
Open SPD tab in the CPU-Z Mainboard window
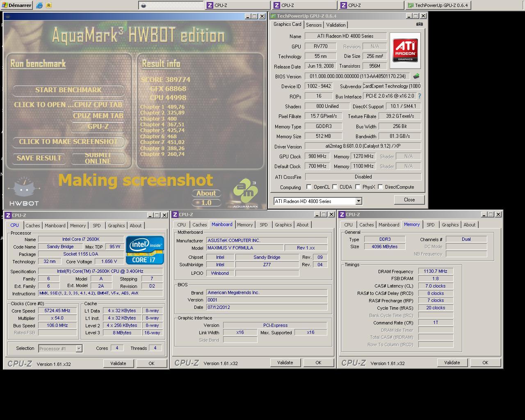point(263,225)
